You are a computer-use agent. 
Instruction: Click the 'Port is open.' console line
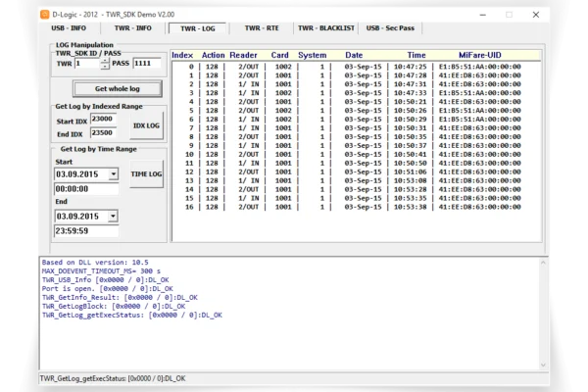click(x=107, y=289)
